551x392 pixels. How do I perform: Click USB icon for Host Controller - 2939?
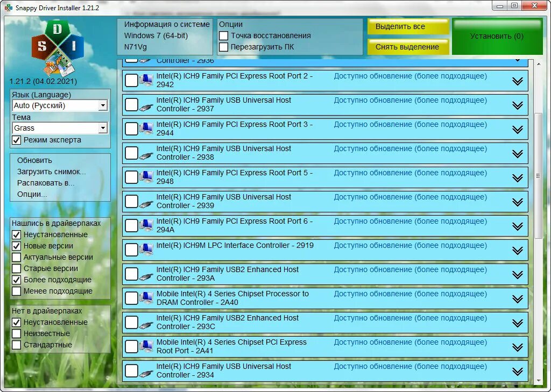point(146,204)
